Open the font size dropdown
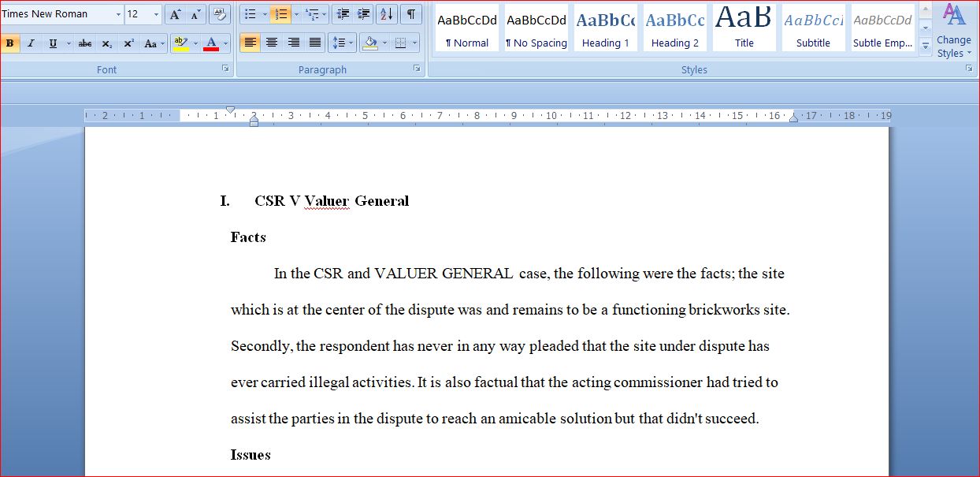 156,14
